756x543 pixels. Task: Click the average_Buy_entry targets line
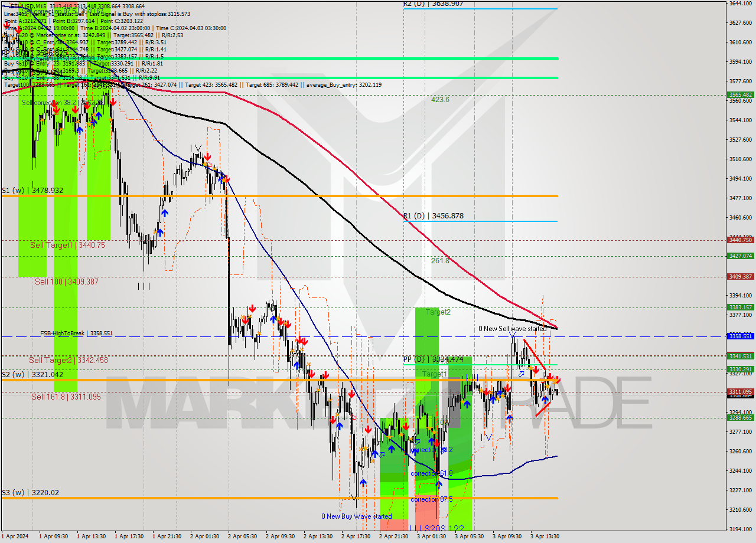pyautogui.click(x=193, y=84)
